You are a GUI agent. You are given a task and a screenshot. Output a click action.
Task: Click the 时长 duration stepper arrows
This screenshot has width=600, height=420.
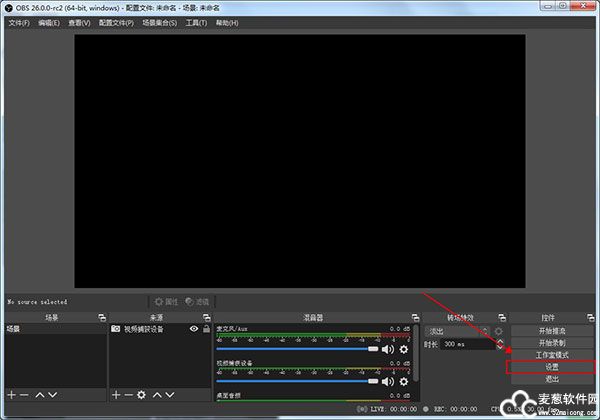coord(500,344)
